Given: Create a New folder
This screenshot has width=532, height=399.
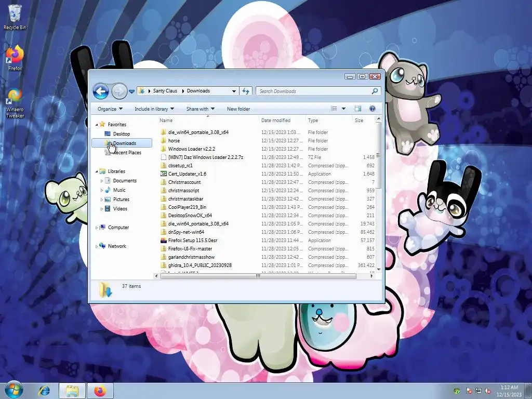Looking at the screenshot, I should tap(238, 109).
